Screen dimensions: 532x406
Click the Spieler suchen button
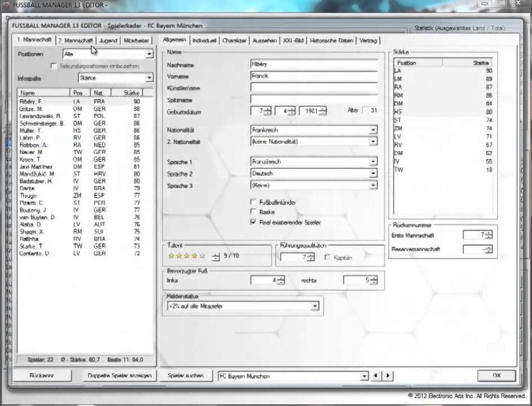pyautogui.click(x=185, y=376)
